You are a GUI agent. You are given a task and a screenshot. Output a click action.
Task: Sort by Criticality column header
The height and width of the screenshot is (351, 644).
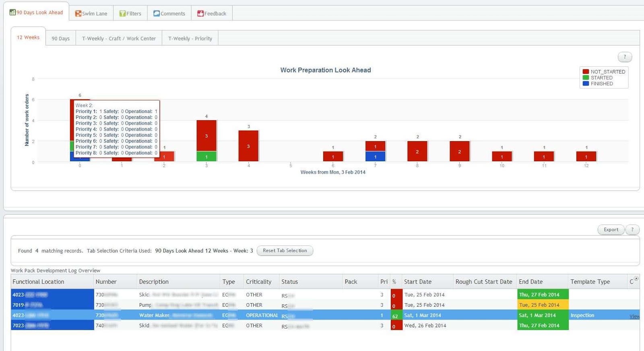point(262,281)
